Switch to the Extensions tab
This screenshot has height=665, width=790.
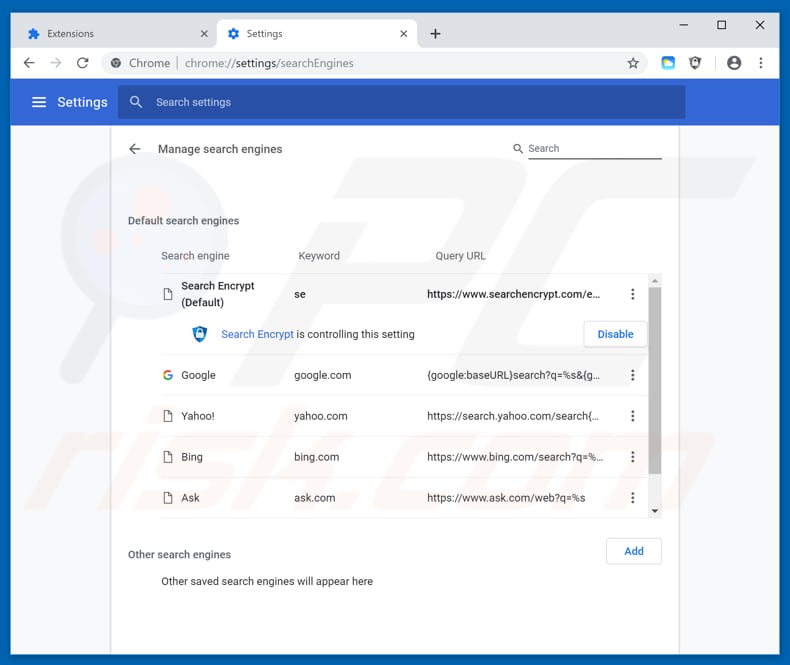tap(116, 34)
